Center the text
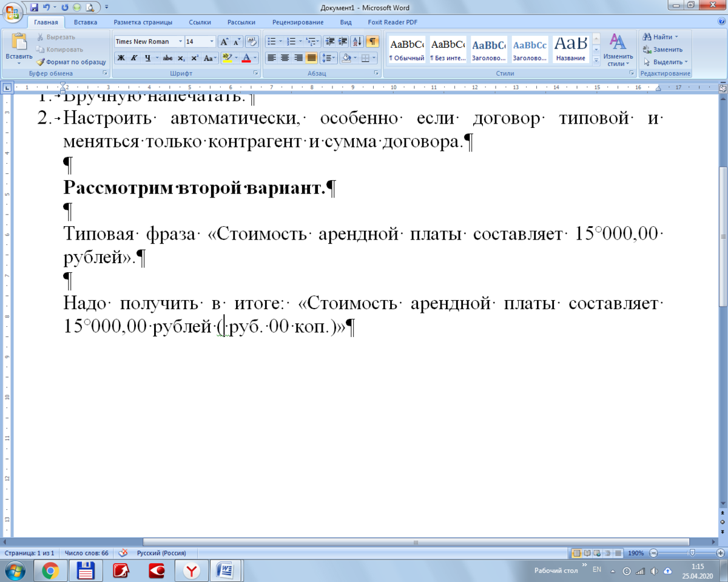The width and height of the screenshot is (728, 582). tap(285, 58)
